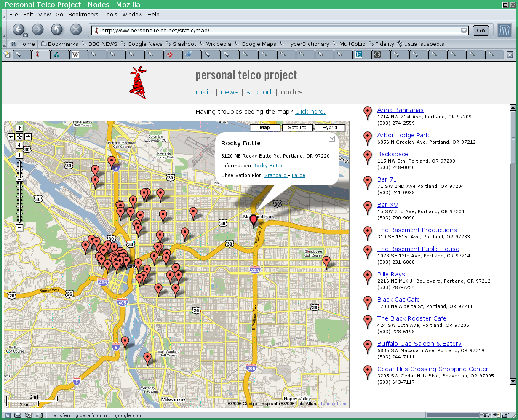Viewport: 518px width, 420px height.
Task: Open a new tab with the tab bar button
Action: coord(6,54)
